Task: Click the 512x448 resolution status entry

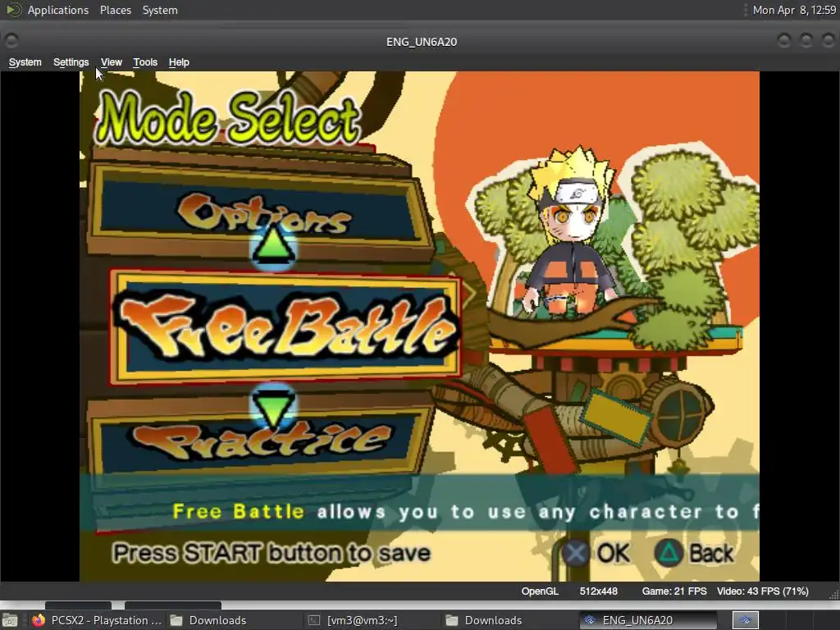Action: click(x=598, y=591)
